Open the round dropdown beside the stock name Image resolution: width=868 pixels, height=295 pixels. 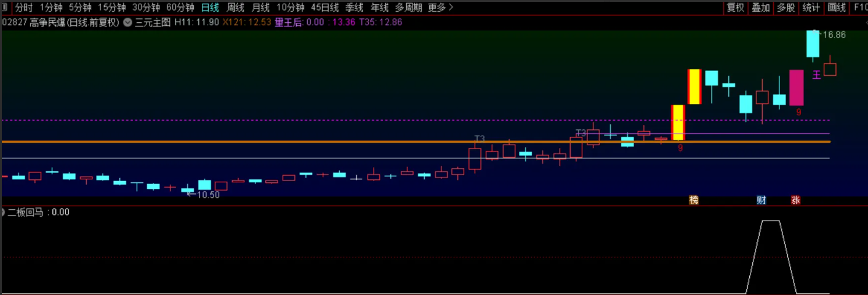coord(127,22)
